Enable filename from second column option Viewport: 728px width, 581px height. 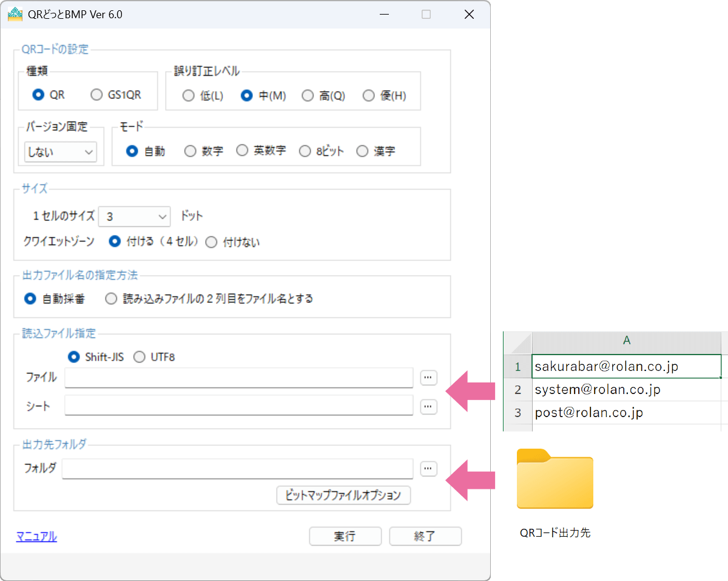tap(111, 299)
